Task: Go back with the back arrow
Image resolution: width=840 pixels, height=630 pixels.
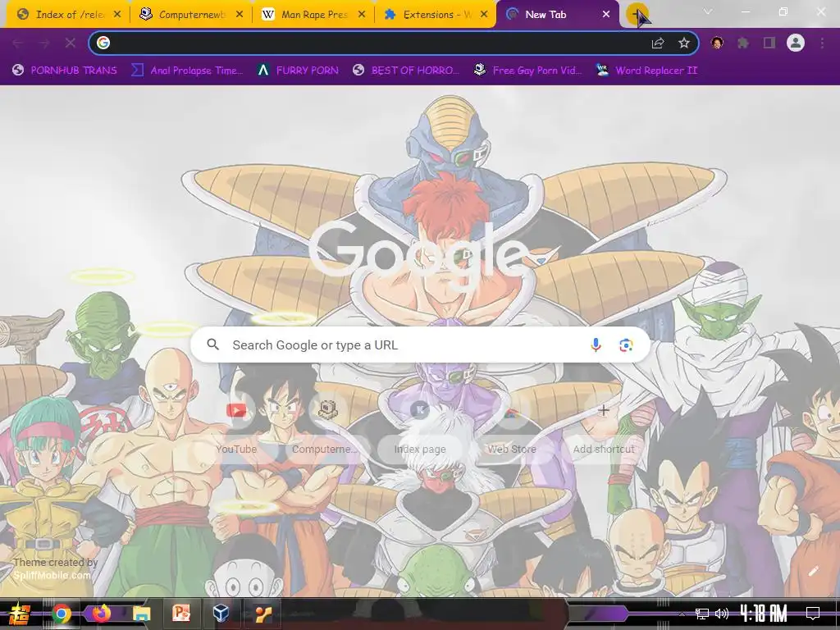Action: point(18,43)
